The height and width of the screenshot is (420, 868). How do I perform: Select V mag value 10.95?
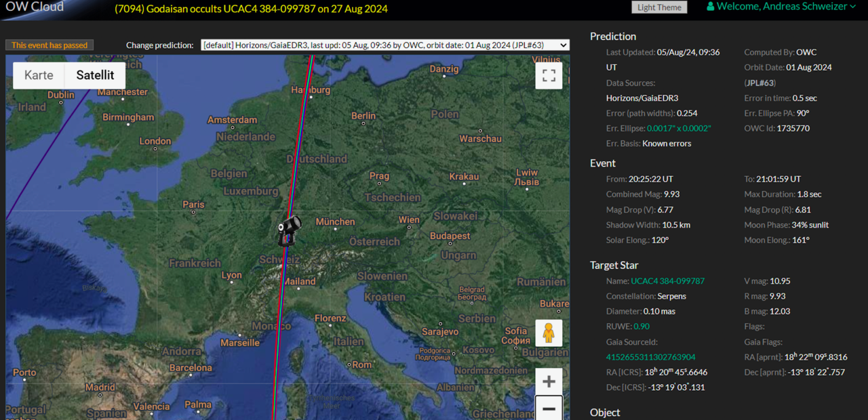tap(780, 280)
